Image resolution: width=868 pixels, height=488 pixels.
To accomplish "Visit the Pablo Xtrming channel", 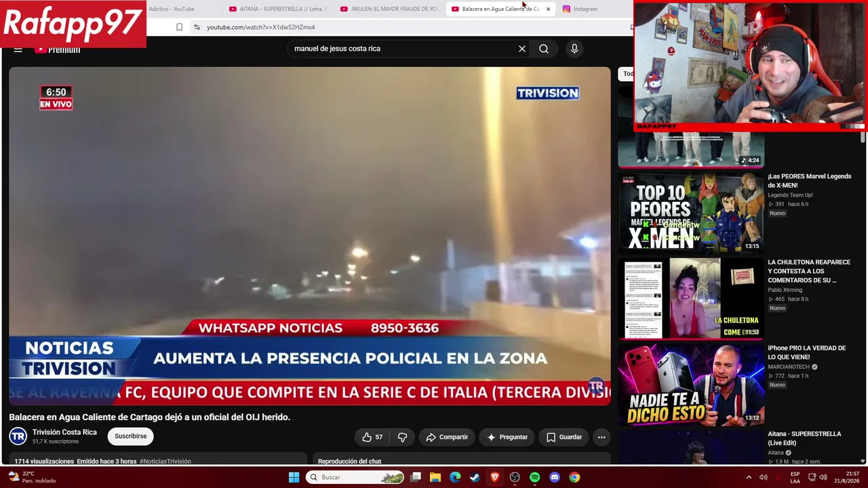I will 785,290.
